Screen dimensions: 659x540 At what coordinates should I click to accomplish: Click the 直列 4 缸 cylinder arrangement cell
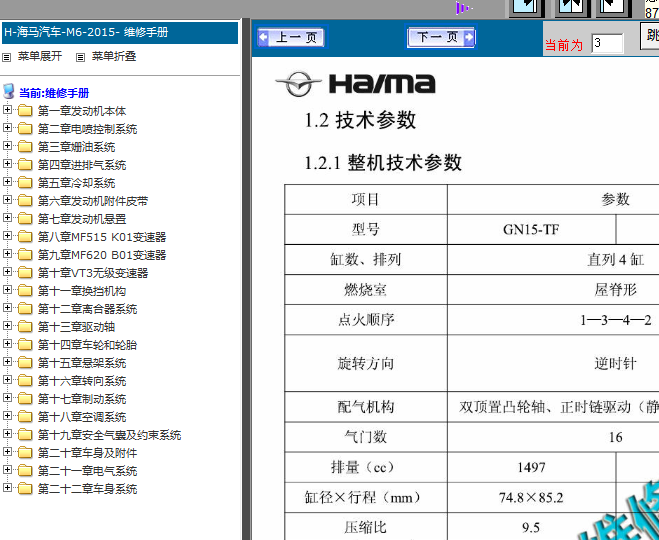[x=616, y=260]
